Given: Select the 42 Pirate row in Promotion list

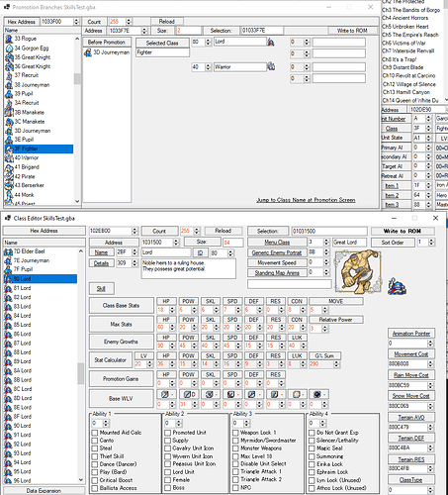Looking at the screenshot, I should [39, 176].
